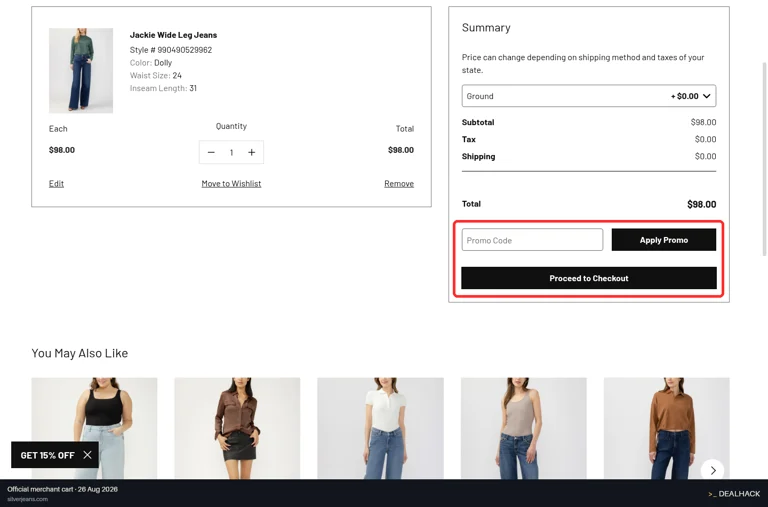Select Style # 990490529962 text
The height and width of the screenshot is (507, 768).
tap(171, 50)
